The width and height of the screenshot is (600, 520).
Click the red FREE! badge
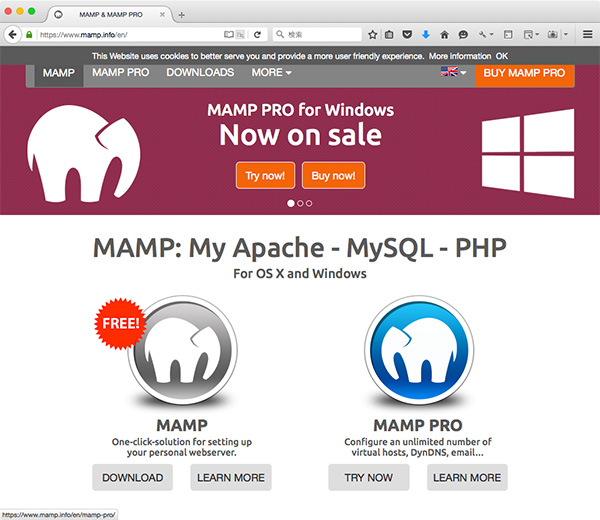click(x=121, y=324)
